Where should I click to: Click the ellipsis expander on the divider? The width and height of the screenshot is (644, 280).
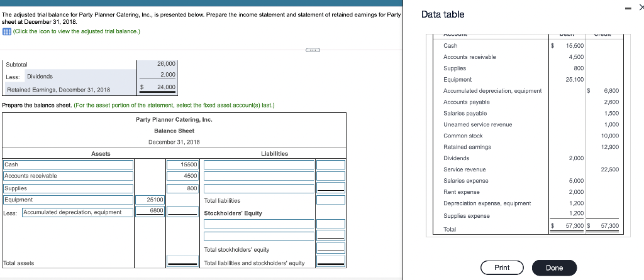click(313, 50)
